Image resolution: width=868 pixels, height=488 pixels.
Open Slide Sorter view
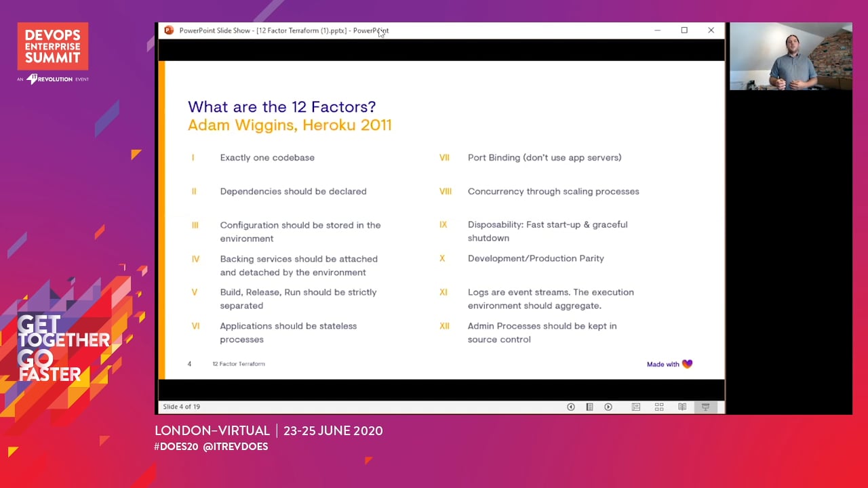click(659, 407)
